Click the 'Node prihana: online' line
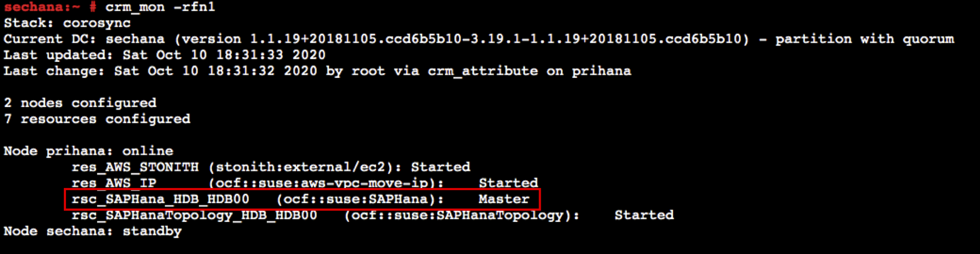The width and height of the screenshot is (980, 254). click(88, 151)
